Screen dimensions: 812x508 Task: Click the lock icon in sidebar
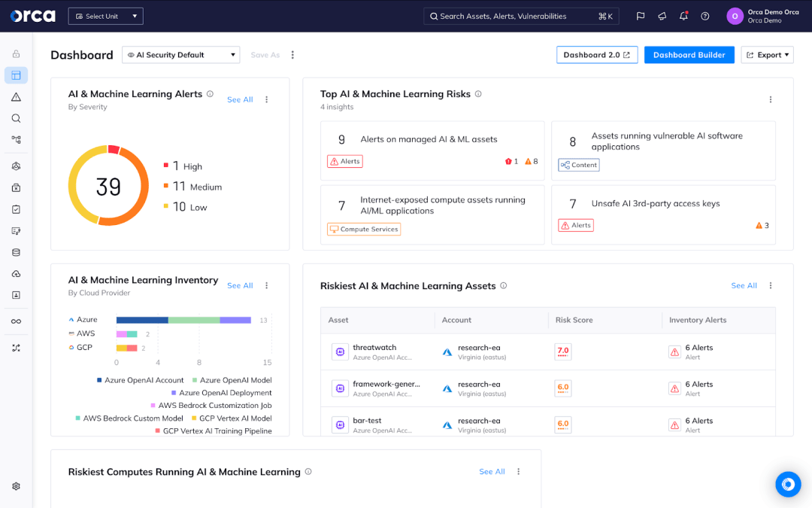point(16,53)
